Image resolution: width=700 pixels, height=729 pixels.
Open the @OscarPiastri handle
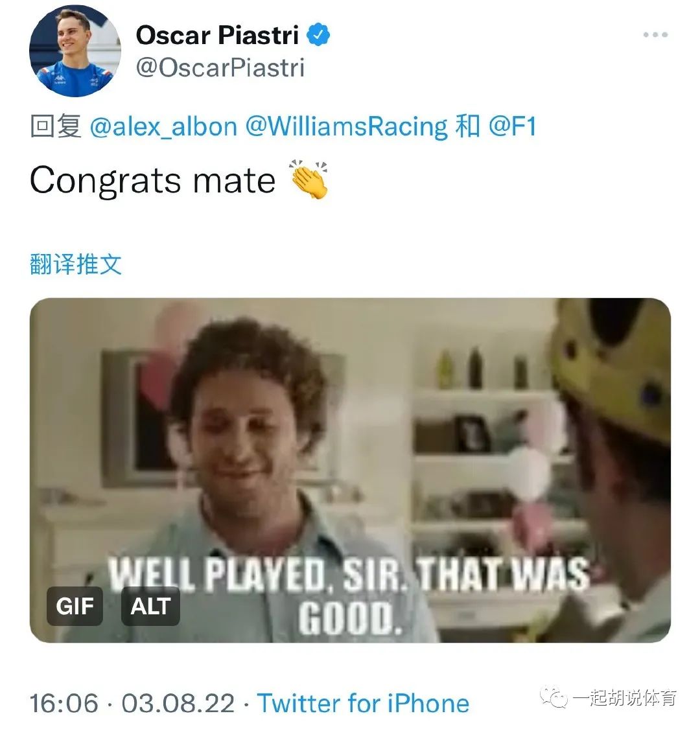click(x=220, y=68)
